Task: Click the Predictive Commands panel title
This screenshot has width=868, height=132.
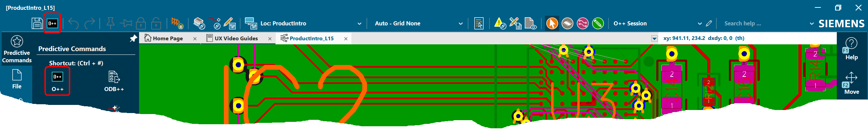Action: [x=72, y=49]
